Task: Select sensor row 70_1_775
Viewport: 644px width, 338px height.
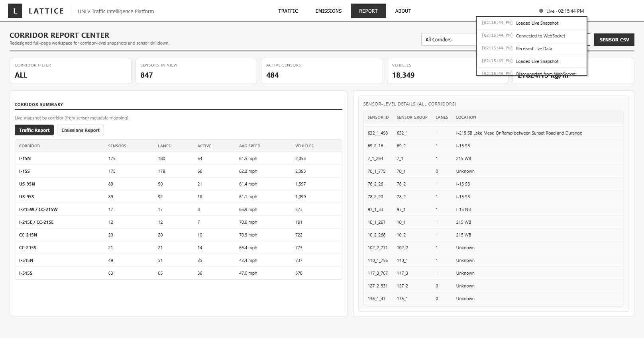Action: (493, 171)
